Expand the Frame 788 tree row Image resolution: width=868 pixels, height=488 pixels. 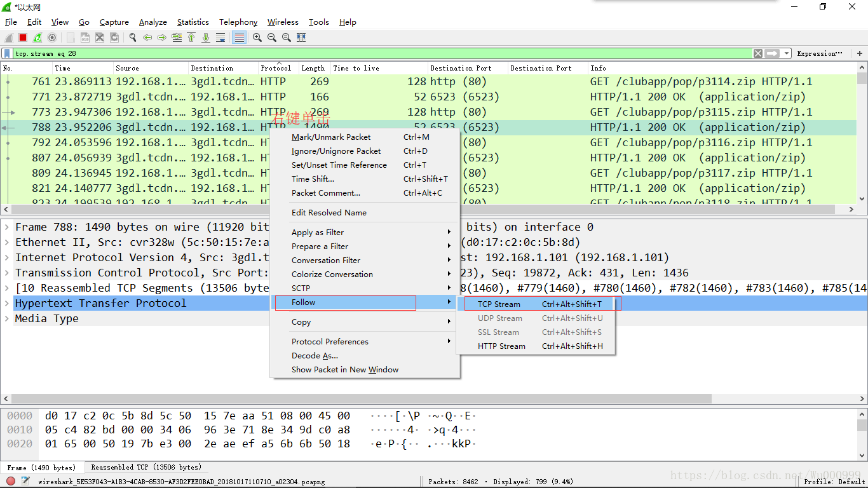(x=8, y=227)
